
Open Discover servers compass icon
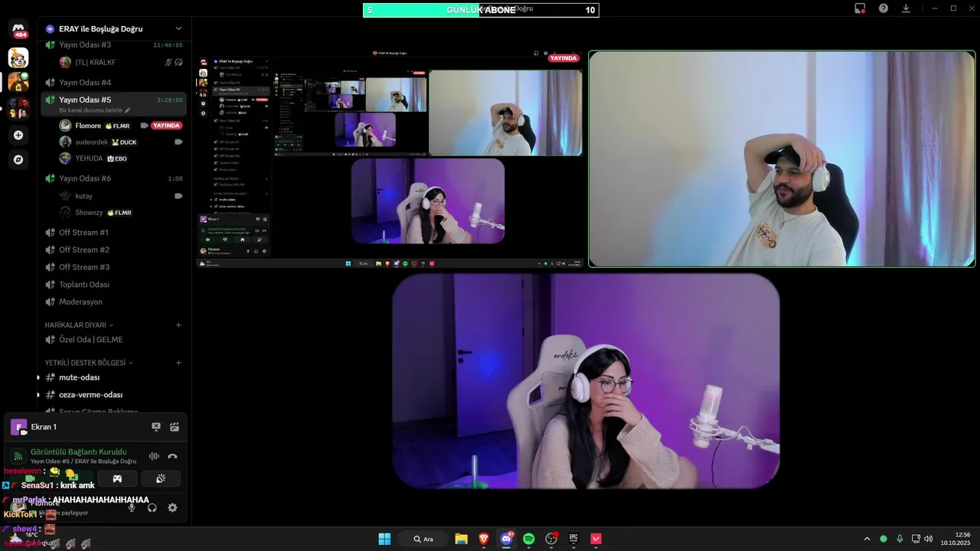click(x=18, y=160)
